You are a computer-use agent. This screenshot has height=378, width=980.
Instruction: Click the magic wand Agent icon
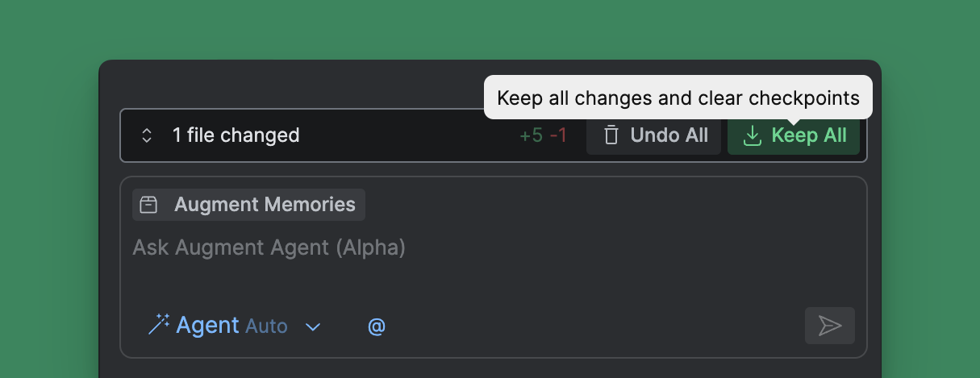(x=158, y=326)
